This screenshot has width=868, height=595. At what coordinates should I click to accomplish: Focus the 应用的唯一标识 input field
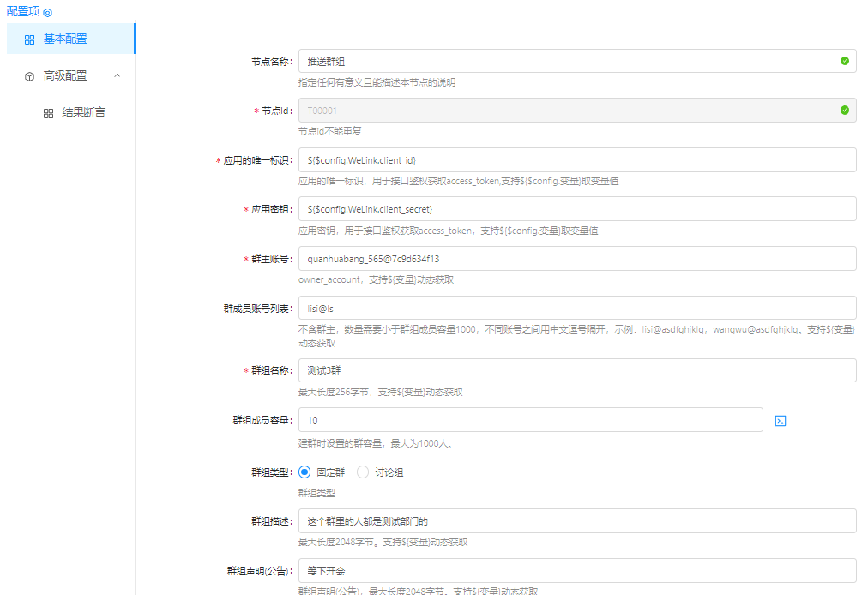pos(576,160)
